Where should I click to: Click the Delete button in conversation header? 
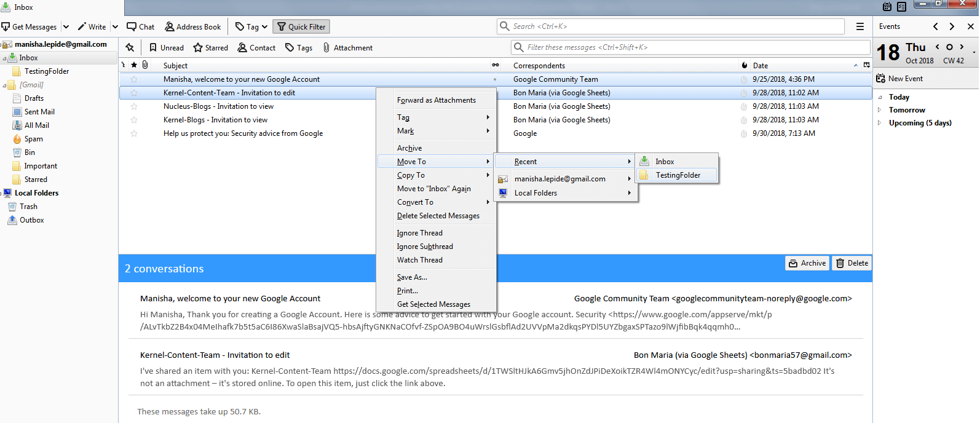pos(852,263)
